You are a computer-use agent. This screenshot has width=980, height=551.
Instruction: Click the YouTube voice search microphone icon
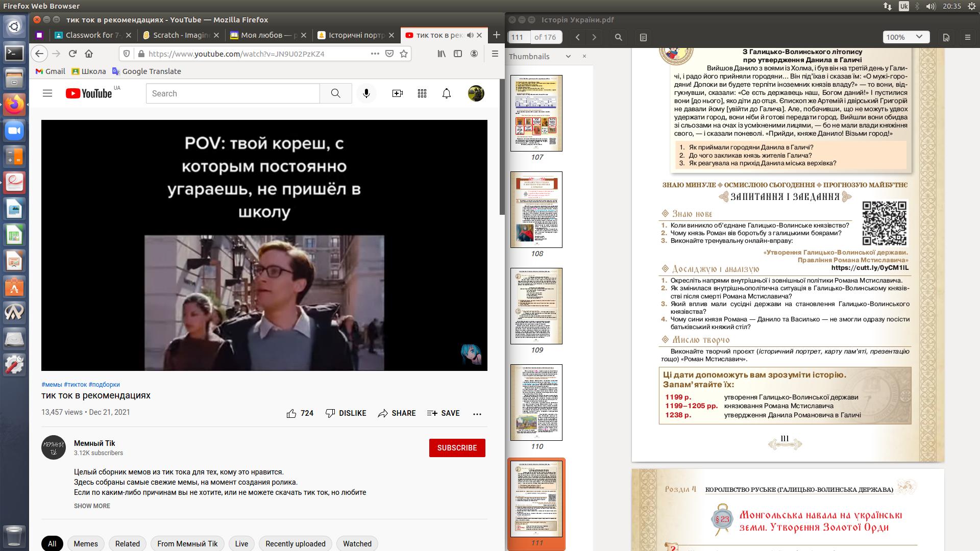point(366,93)
